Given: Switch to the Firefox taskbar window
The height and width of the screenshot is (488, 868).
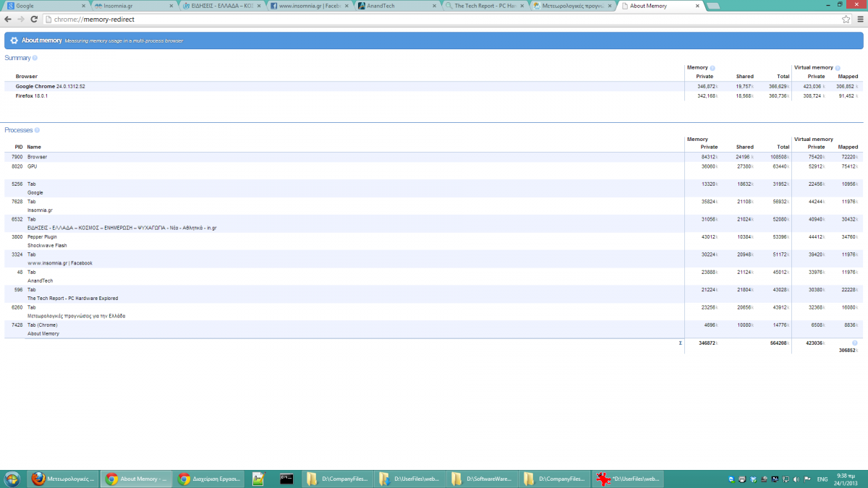Looking at the screenshot, I should (62, 479).
